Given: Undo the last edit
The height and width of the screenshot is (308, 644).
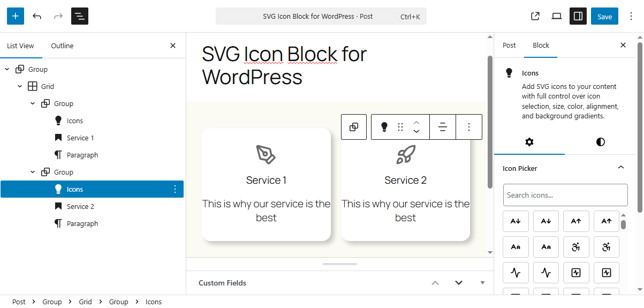Looking at the screenshot, I should pos(37,16).
